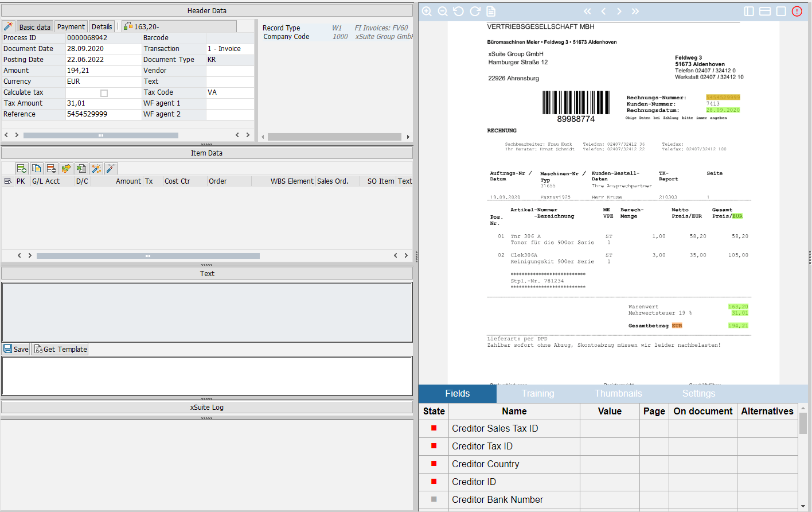Toggle the red state marker for Creditor Tax ID
Screen dimensions: 812x512
[x=434, y=446]
